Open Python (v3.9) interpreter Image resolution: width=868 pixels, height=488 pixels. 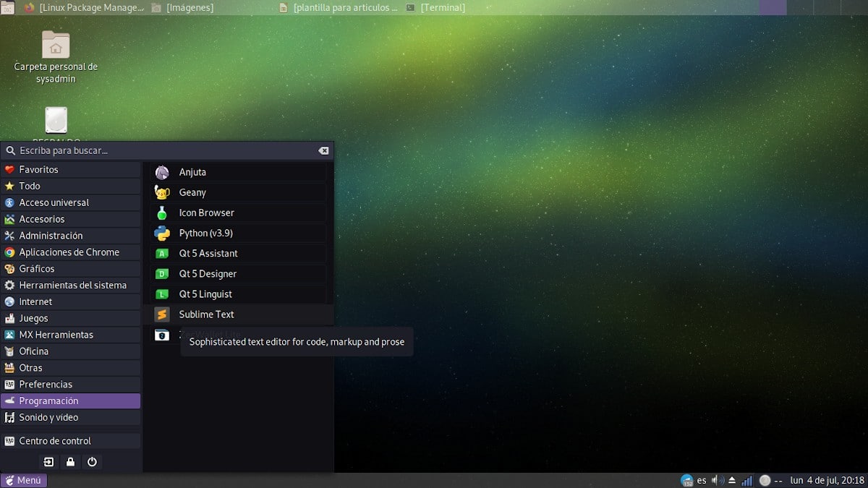tap(205, 234)
